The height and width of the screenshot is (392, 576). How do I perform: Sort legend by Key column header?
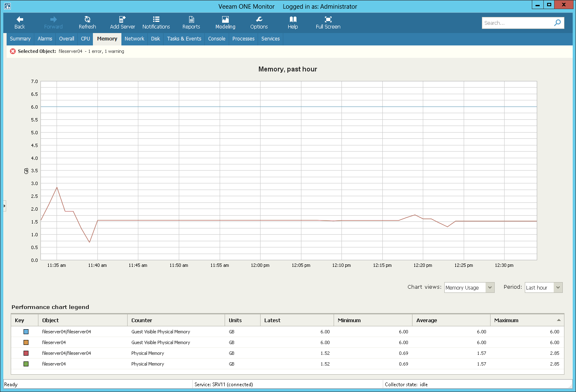[25, 320]
